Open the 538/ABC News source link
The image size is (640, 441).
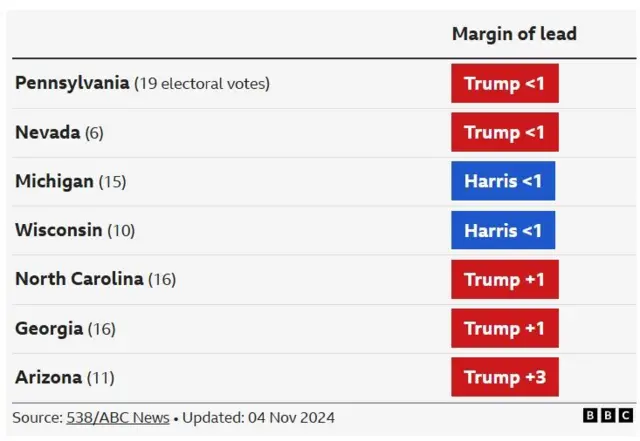click(119, 418)
